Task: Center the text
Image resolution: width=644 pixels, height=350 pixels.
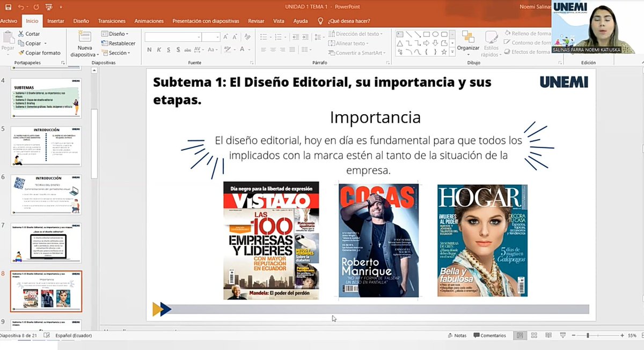Action: [273, 50]
